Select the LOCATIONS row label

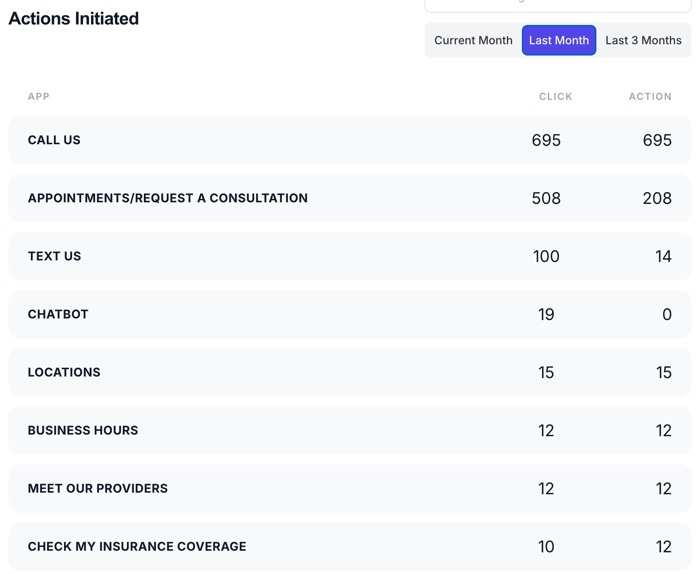click(64, 372)
